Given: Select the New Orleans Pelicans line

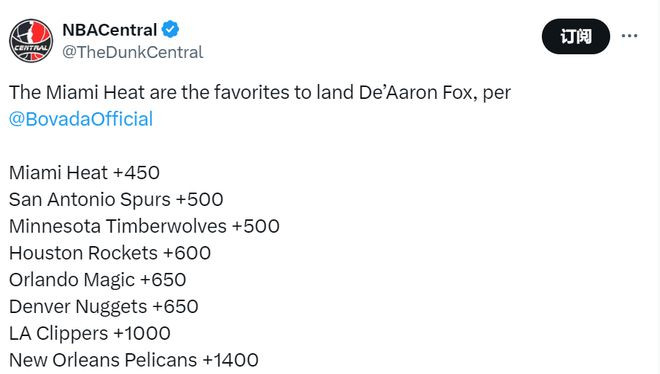Looking at the screenshot, I should pyautogui.click(x=134, y=361).
